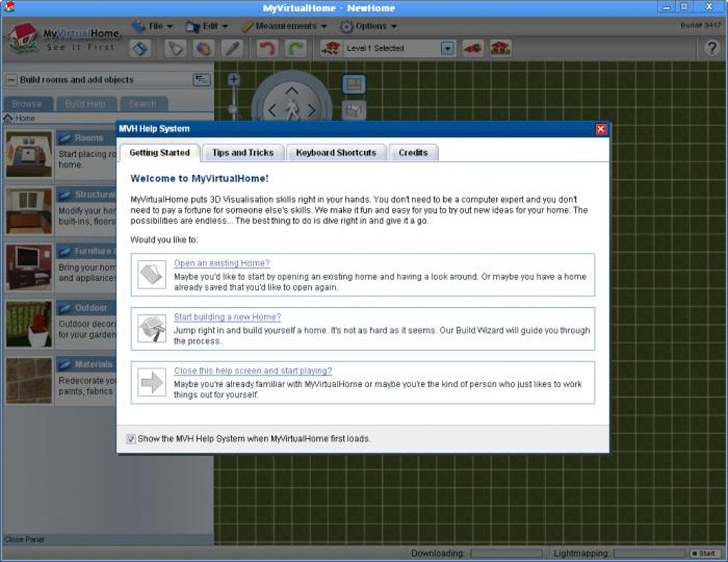Select the paint bucket tool
Image resolution: width=728 pixels, height=562 pixels.
(203, 49)
